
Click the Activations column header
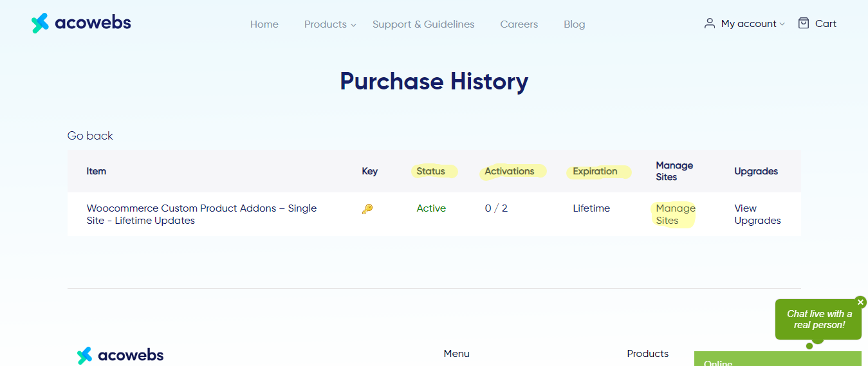coord(510,171)
